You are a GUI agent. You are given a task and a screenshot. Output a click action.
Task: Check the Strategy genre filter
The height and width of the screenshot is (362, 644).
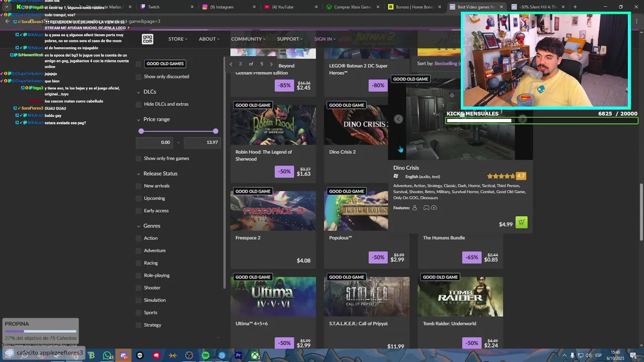click(139, 325)
